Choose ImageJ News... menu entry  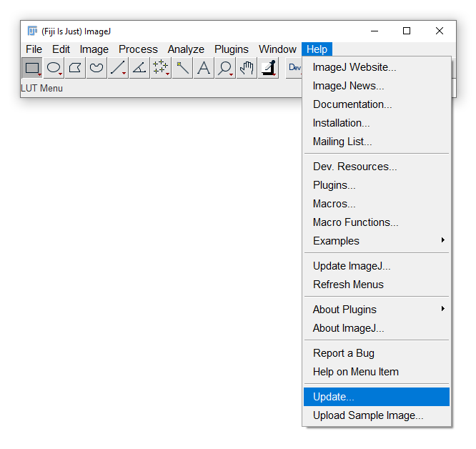click(377, 86)
